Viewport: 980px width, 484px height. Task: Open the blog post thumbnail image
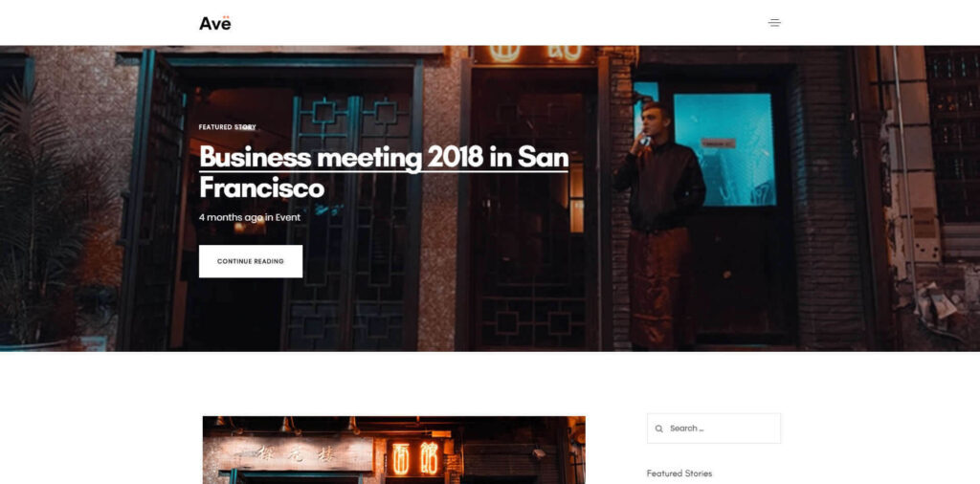(393, 450)
